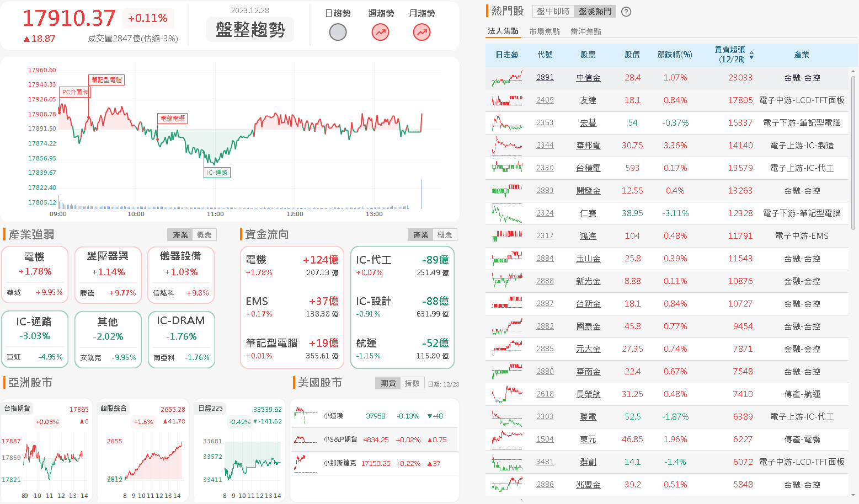Viewport: 859px width, 504px height.
Task: Click the 小S&P期貨 row
Action: (375, 440)
